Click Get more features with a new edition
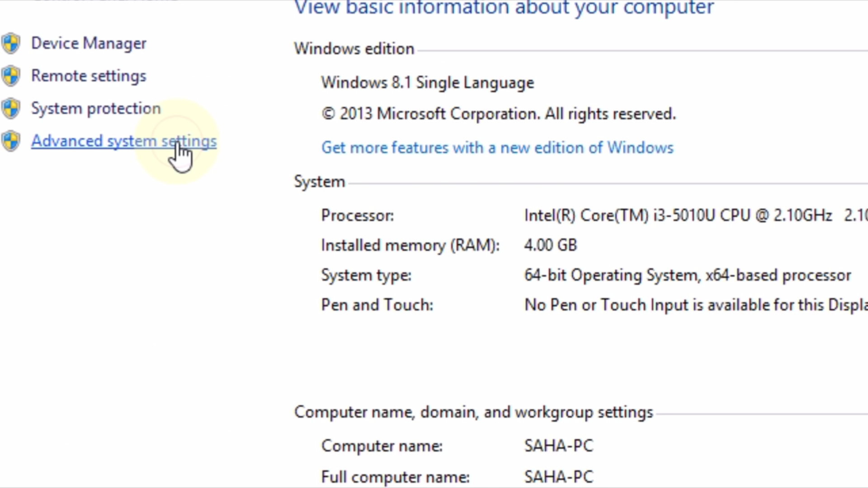Image resolution: width=868 pixels, height=488 pixels. click(497, 147)
